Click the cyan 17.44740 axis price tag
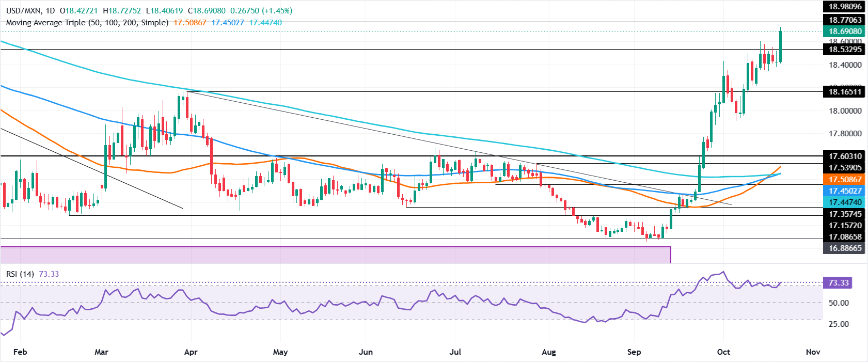 (x=845, y=202)
